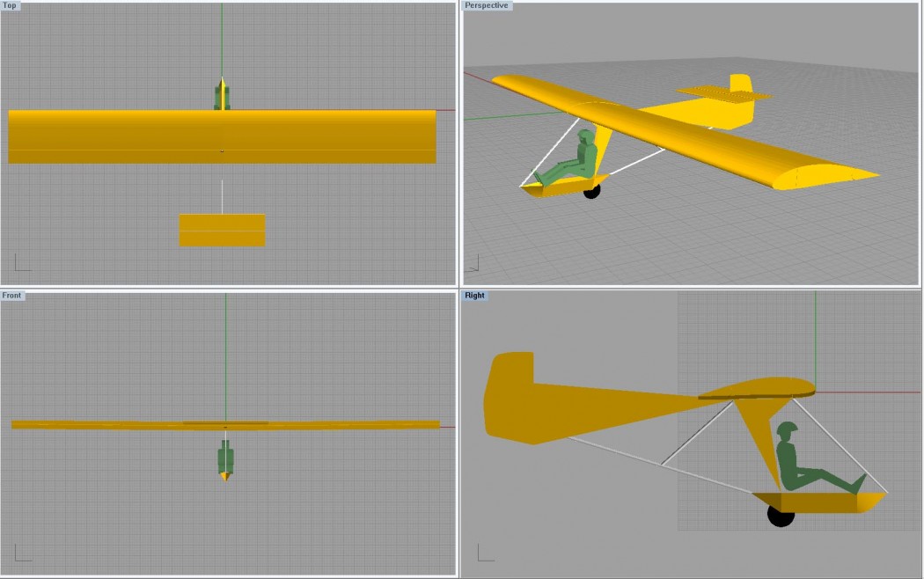This screenshot has width=924, height=579.
Task: Click the green axis line in Top viewport
Action: coord(223,44)
